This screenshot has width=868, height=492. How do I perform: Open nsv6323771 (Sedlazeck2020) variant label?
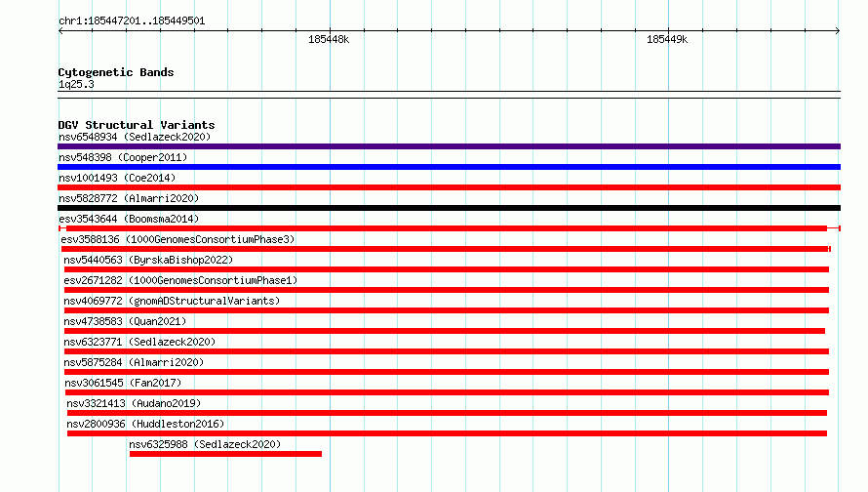(139, 342)
